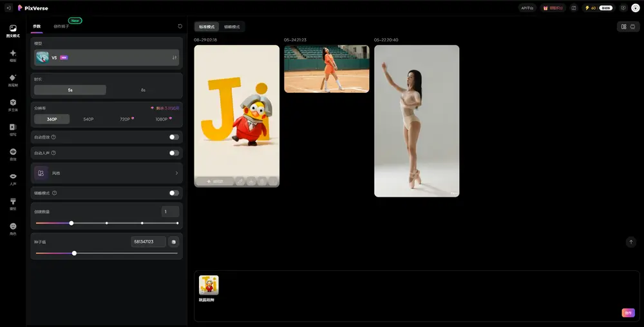Screen dimensions: 644x327
Task: Randomize seed with the dice icon
Action: click(x=173, y=242)
